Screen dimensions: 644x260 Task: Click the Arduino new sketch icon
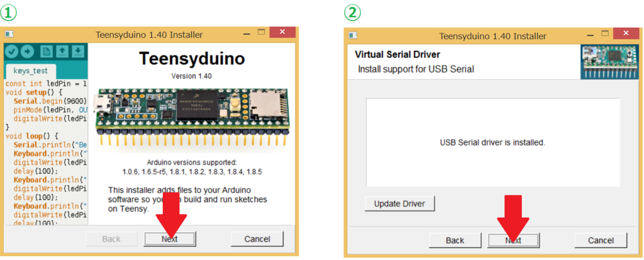coord(47,52)
